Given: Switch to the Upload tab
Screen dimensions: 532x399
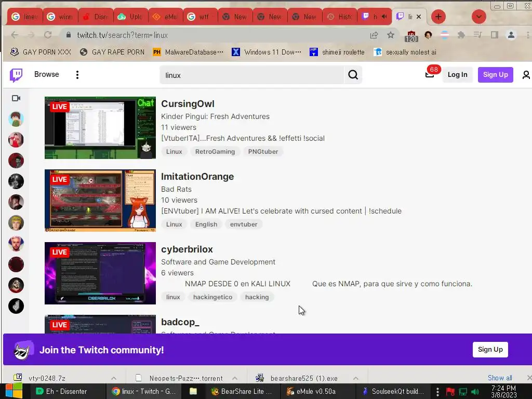Looking at the screenshot, I should click(x=130, y=17).
